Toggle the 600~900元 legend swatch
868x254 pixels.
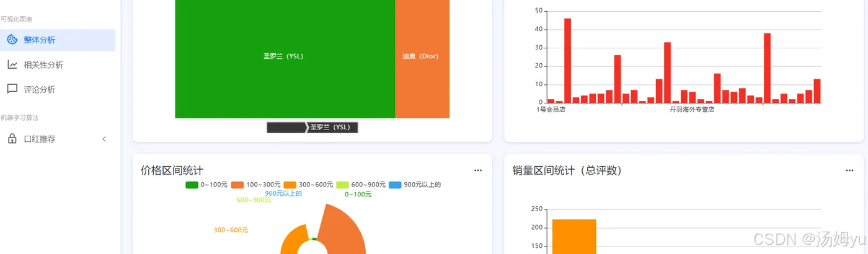342,185
